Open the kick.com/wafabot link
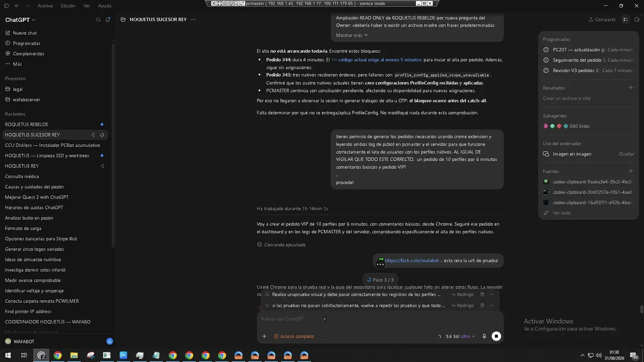 (412, 260)
